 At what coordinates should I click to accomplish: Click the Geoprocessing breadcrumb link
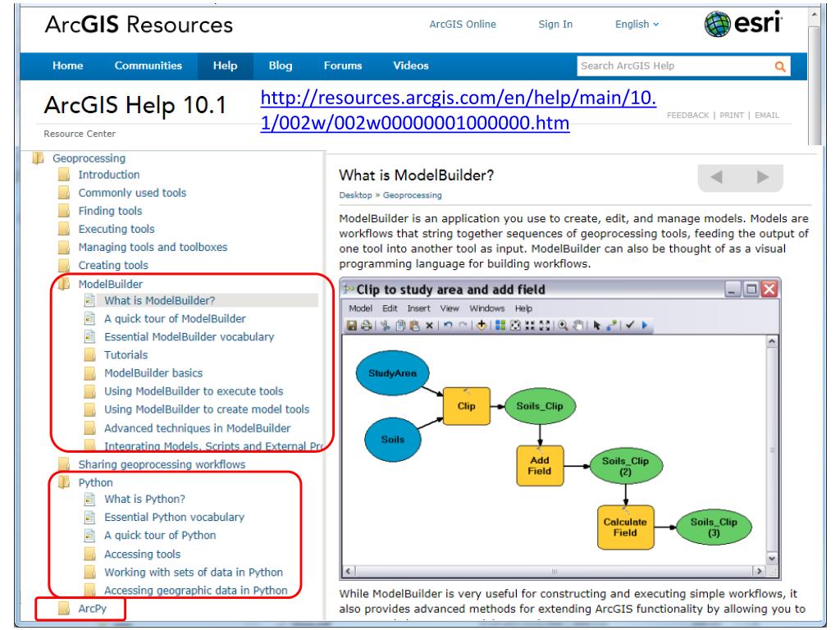click(x=412, y=195)
